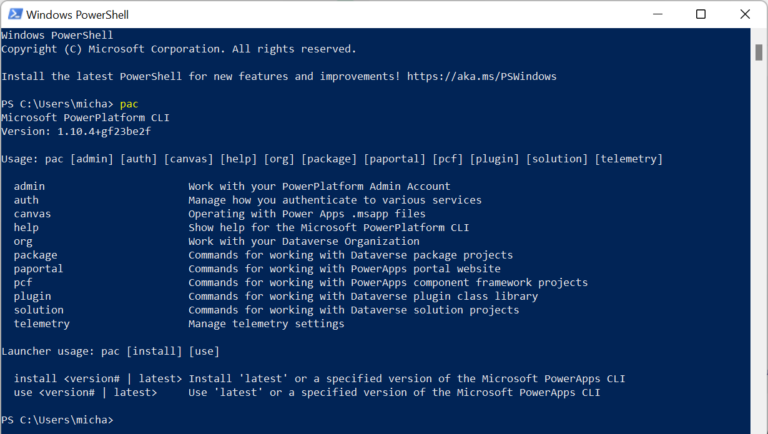The height and width of the screenshot is (434, 768).
Task: Minimize the Windows PowerShell window
Action: click(656, 15)
